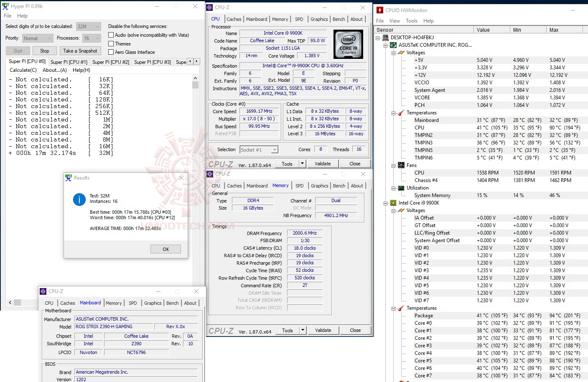Click the Intel Core i9 X-series badge in CPU-Z
Viewport: 588px width, 382px height.
coord(348,44)
